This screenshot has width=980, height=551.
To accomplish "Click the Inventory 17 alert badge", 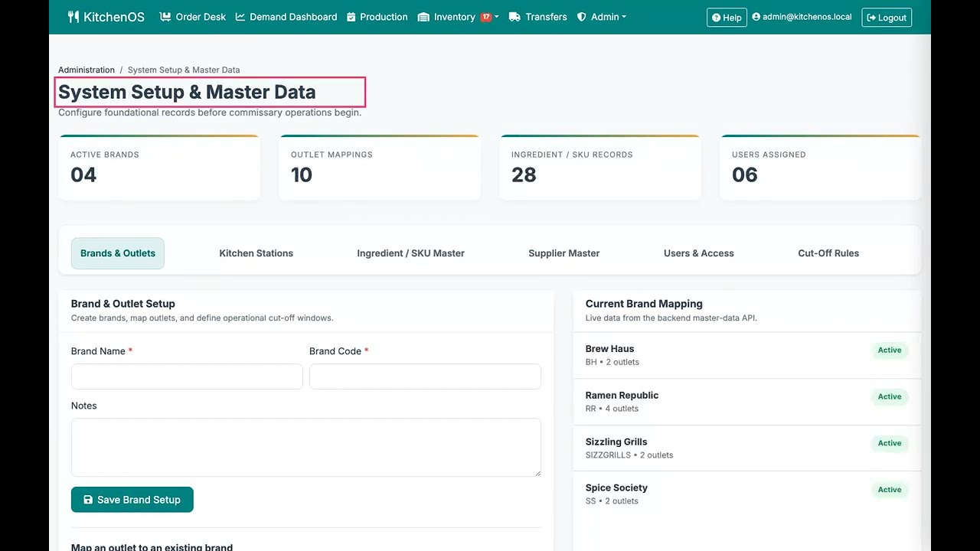I will [485, 17].
